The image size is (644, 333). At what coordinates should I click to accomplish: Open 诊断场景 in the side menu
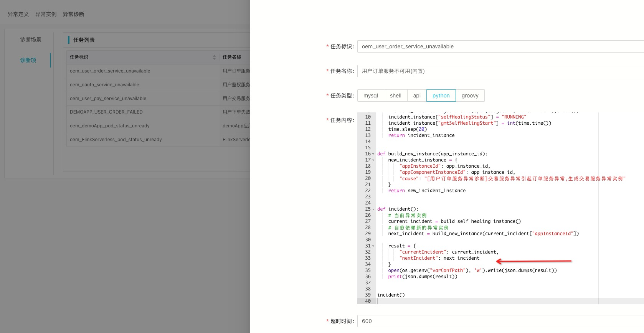click(31, 40)
